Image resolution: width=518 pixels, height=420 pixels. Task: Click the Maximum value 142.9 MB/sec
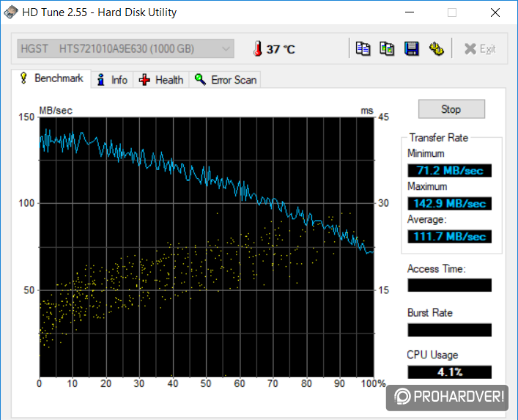[449, 204]
